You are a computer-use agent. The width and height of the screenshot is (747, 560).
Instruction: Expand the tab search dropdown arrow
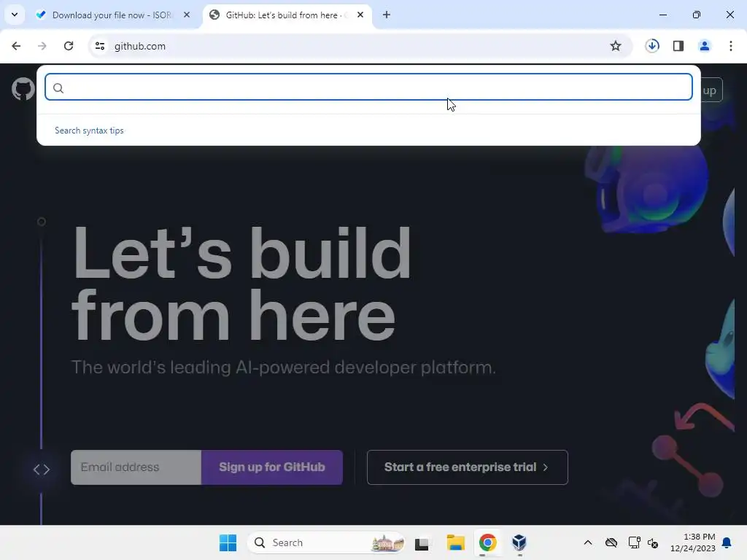[x=15, y=15]
